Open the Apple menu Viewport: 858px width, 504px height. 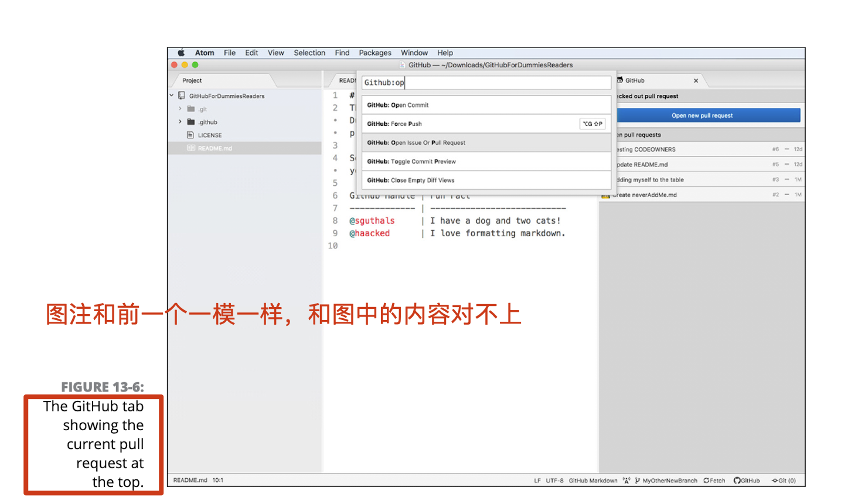pos(181,53)
